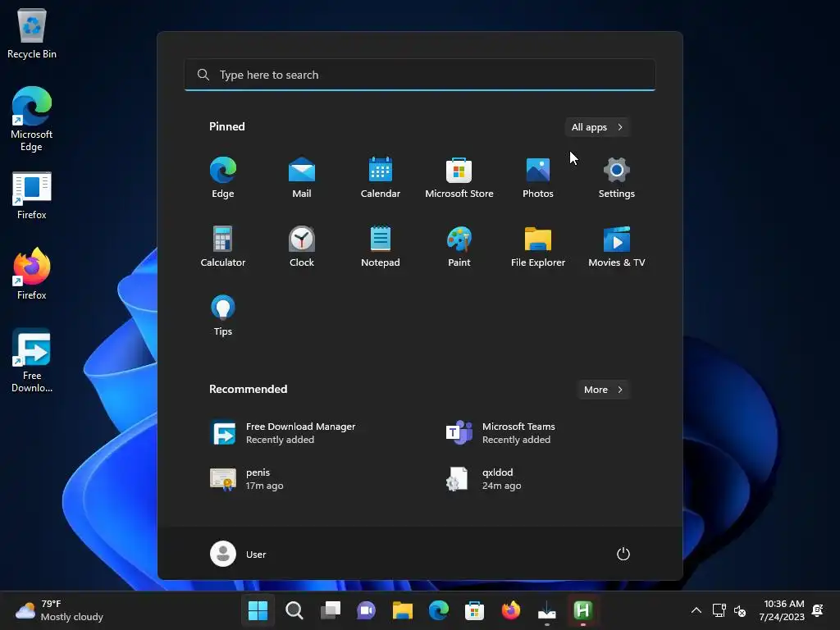Open the User account menu
This screenshot has height=630, width=840.
point(239,554)
